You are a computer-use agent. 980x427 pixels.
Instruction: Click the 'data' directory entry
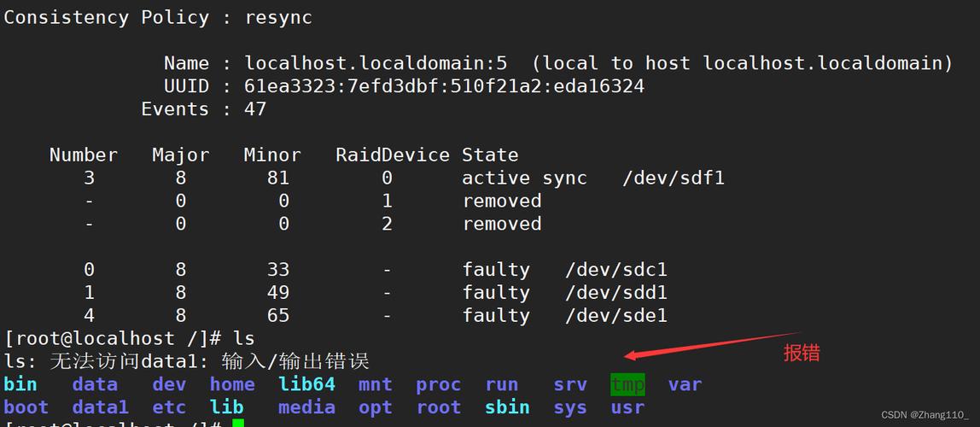[95, 383]
